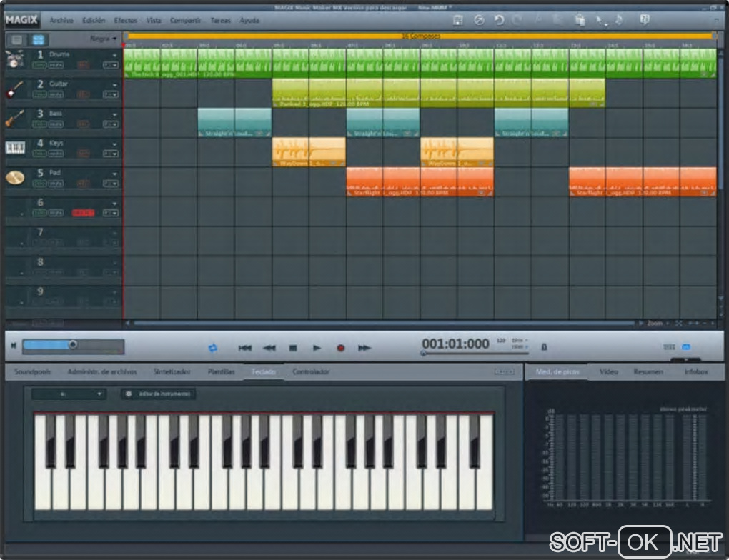This screenshot has height=560, width=729.
Task: Toggle record arm on Keys track
Action: click(x=83, y=154)
